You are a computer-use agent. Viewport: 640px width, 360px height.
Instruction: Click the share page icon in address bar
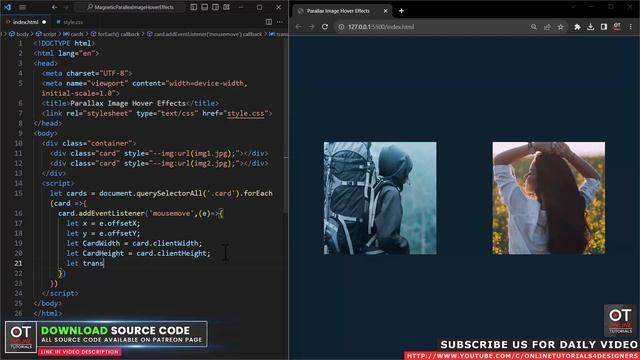tap(547, 27)
